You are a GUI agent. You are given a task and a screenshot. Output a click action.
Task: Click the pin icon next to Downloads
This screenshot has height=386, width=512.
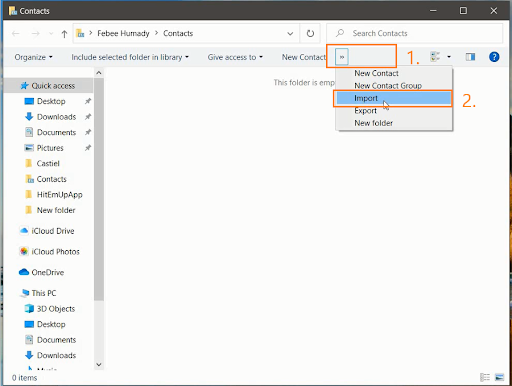[x=88, y=117]
